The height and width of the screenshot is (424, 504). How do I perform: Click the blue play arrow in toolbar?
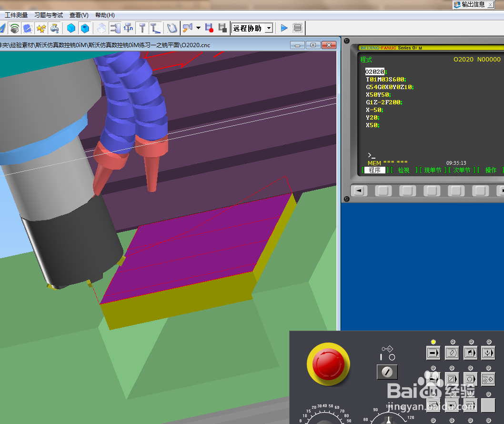click(284, 28)
